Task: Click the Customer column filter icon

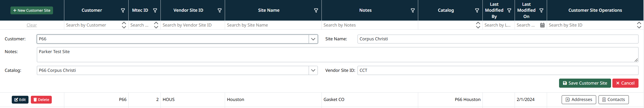Action: (123, 10)
